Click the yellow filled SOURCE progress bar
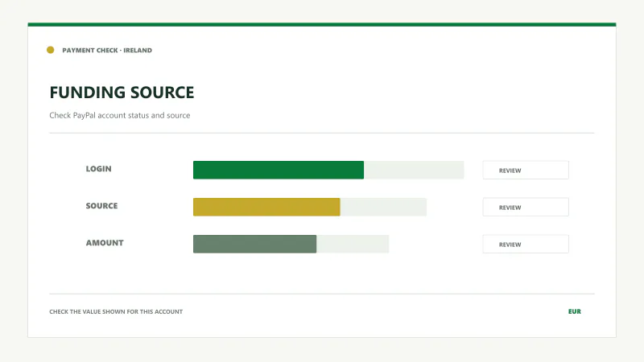644x362 pixels. point(266,207)
